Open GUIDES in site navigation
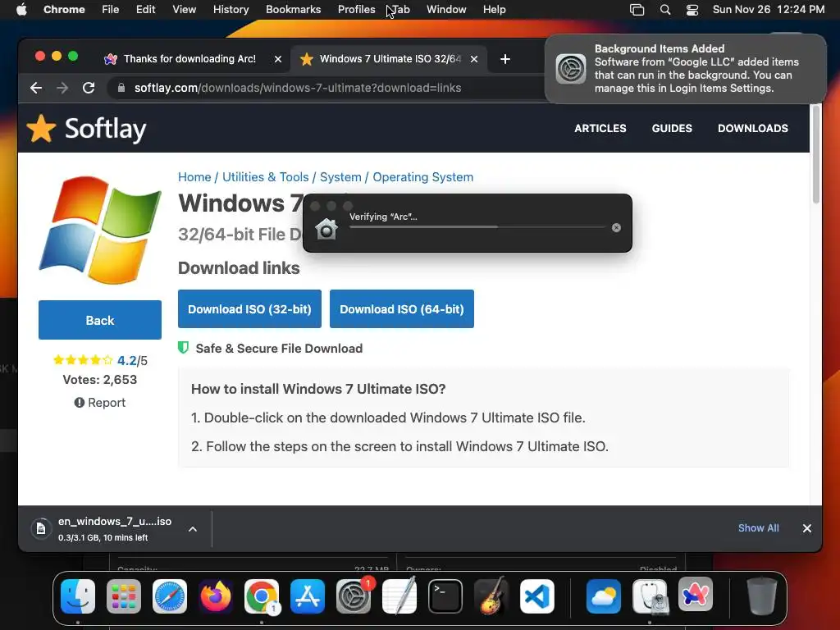The height and width of the screenshot is (630, 840). point(672,129)
